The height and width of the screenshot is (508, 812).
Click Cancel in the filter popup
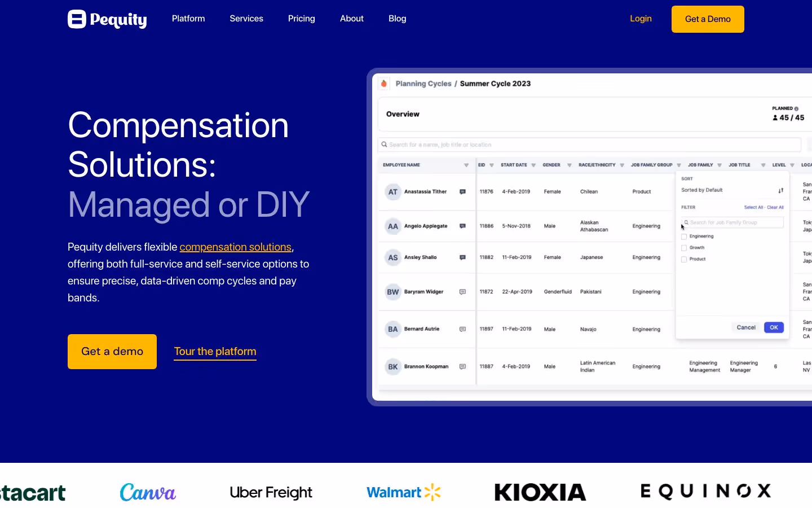[x=746, y=327]
